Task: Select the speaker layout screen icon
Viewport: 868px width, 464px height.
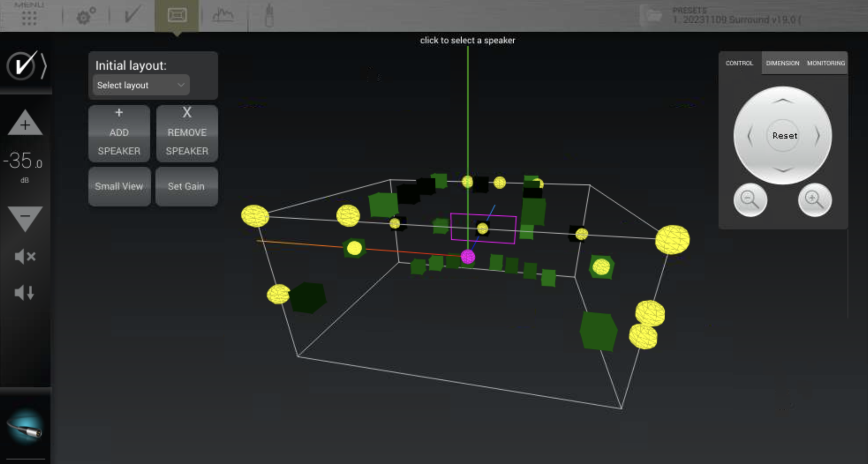Action: pos(177,15)
